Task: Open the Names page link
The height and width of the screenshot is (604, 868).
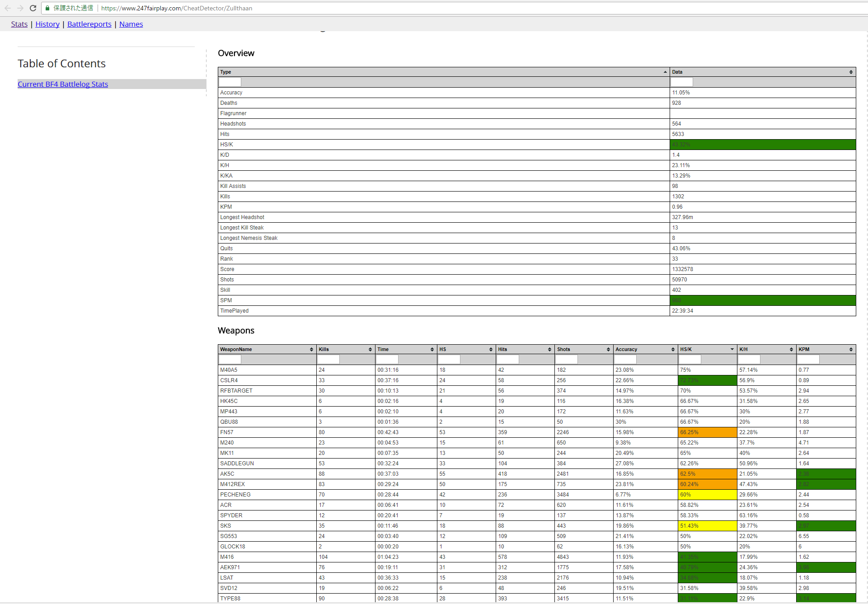Action: point(131,24)
